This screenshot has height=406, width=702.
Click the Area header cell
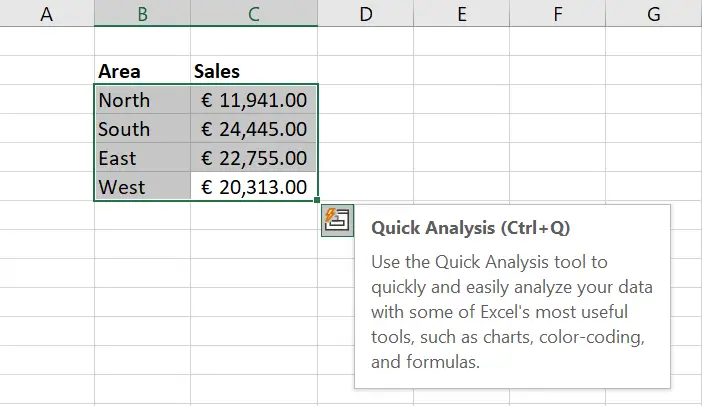click(142, 70)
